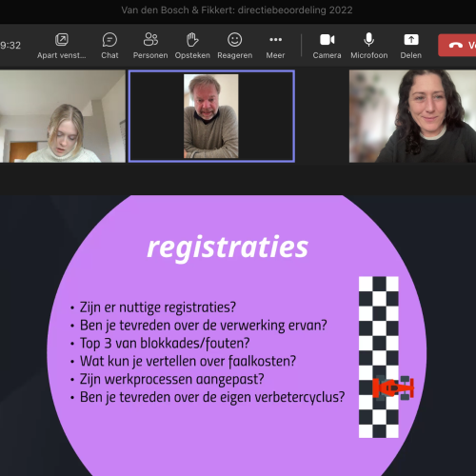Image resolution: width=476 pixels, height=476 pixels.
Task: Click bullet "Zijn werkprocessen aangepast?"
Action: point(171,379)
